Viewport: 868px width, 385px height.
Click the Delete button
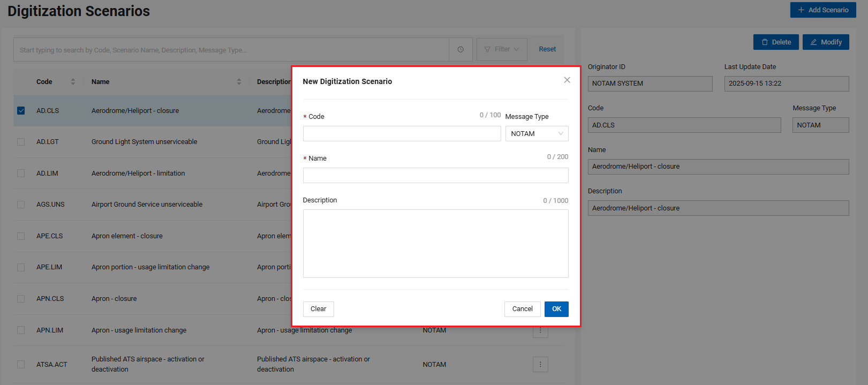776,42
